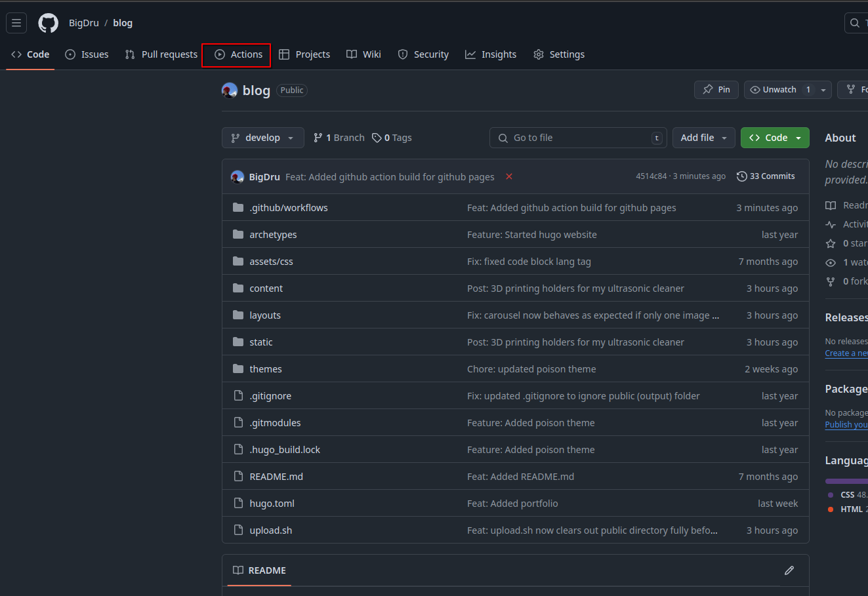Image resolution: width=868 pixels, height=596 pixels.
Task: Open the Projects tab
Action: (x=304, y=54)
